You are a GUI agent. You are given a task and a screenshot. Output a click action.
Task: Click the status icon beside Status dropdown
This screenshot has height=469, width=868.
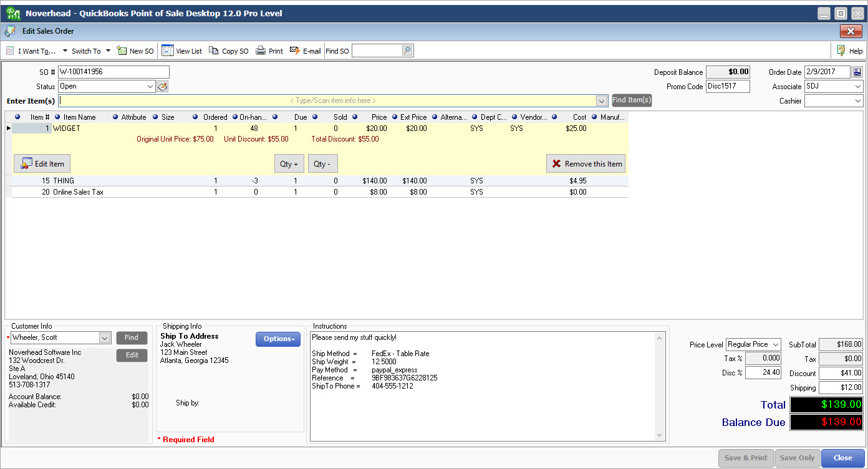pos(162,87)
